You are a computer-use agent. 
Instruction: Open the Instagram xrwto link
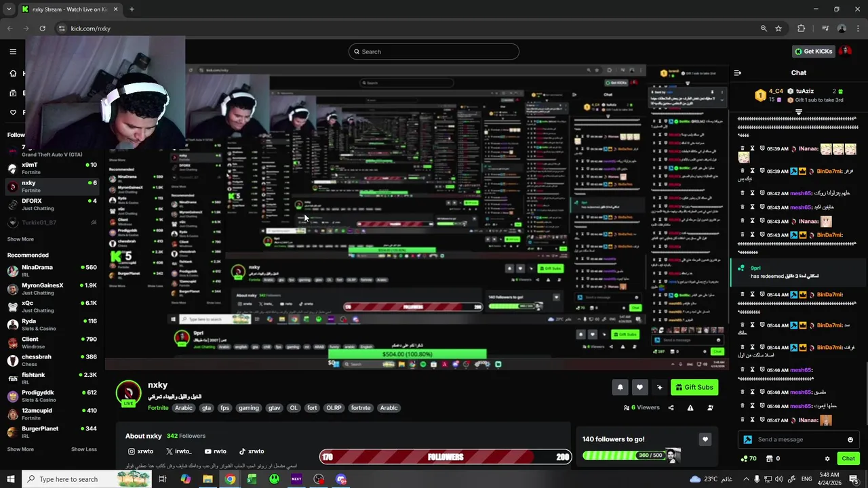(x=141, y=451)
